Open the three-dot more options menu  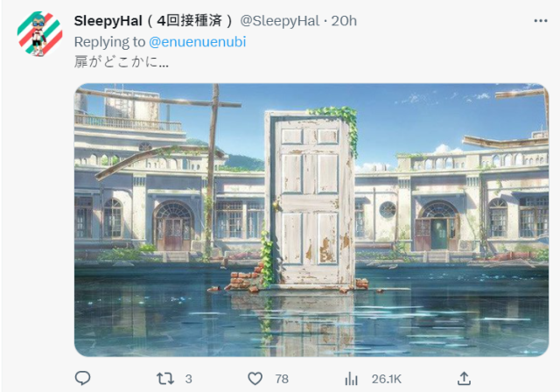pyautogui.click(x=541, y=21)
